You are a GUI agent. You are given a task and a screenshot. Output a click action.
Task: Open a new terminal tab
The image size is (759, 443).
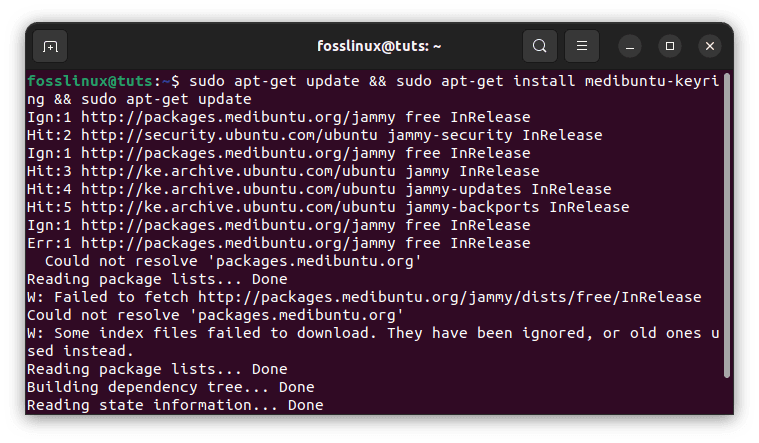coord(50,46)
